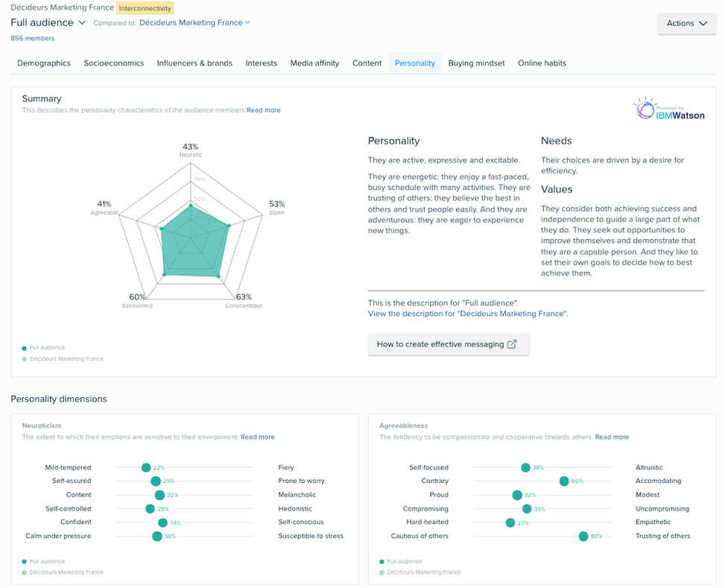The image size is (725, 588).
Task: Open the Influencers & brands tab
Action: tap(194, 63)
